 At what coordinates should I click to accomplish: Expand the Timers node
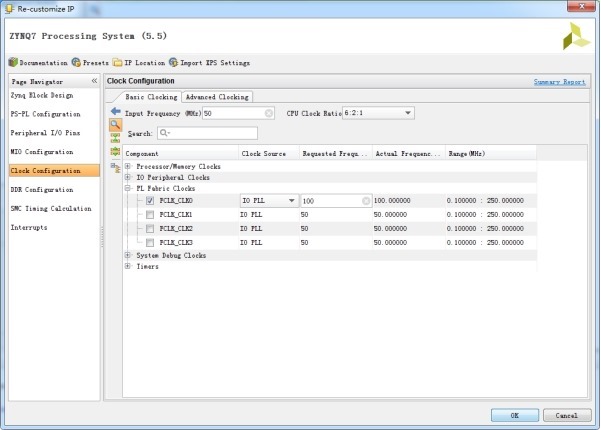point(128,266)
